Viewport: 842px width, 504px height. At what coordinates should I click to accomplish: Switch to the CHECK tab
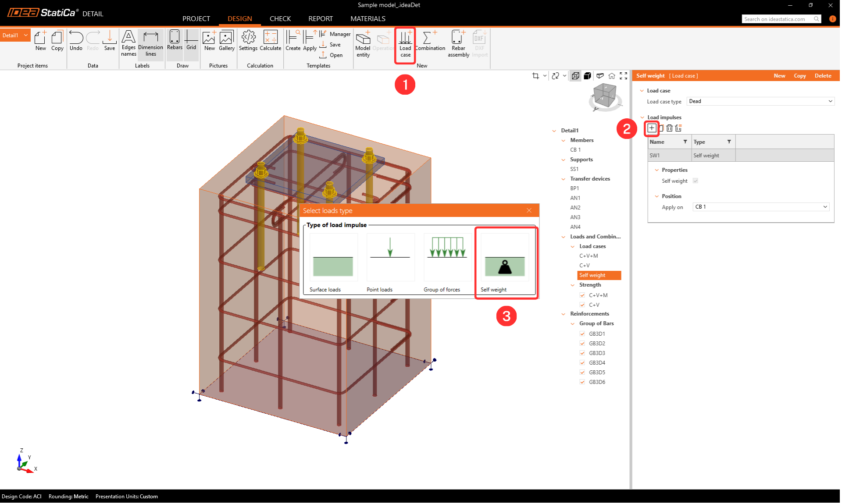tap(280, 18)
